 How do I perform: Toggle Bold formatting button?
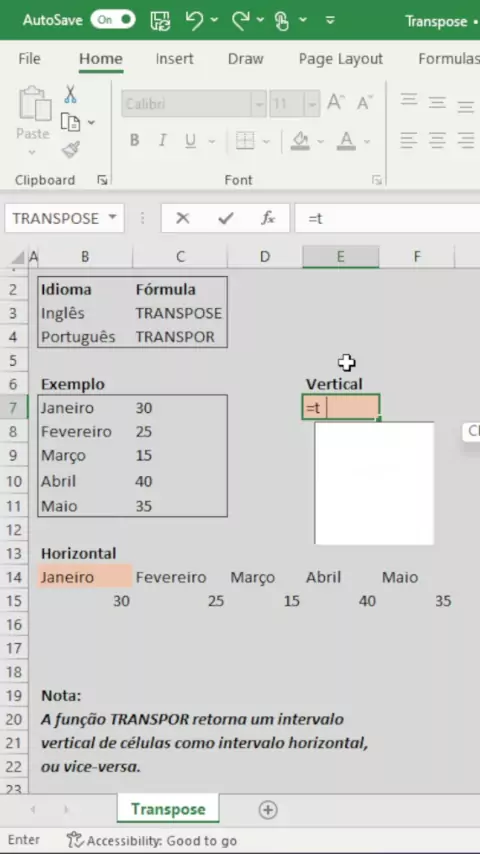click(x=134, y=141)
